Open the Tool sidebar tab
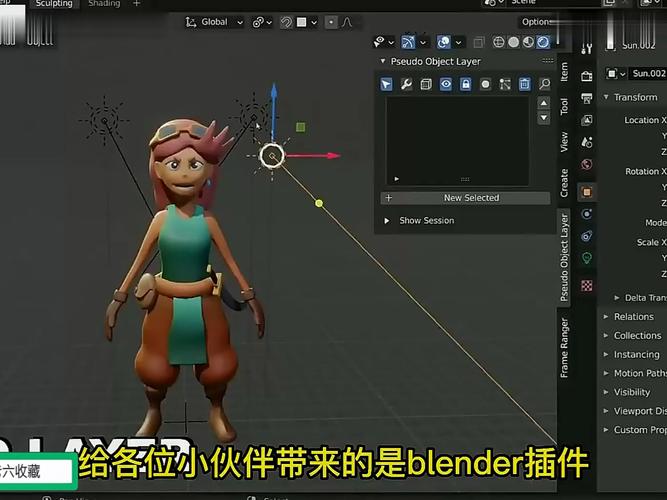 pos(564,106)
